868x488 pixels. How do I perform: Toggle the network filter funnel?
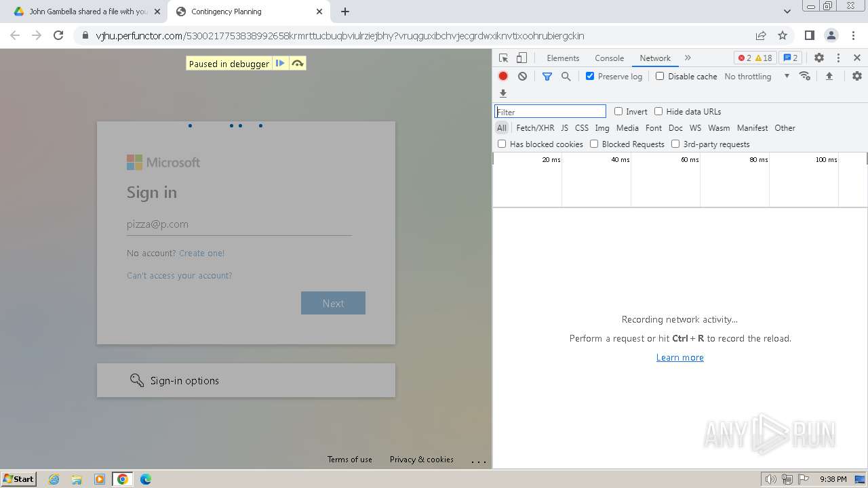click(547, 77)
